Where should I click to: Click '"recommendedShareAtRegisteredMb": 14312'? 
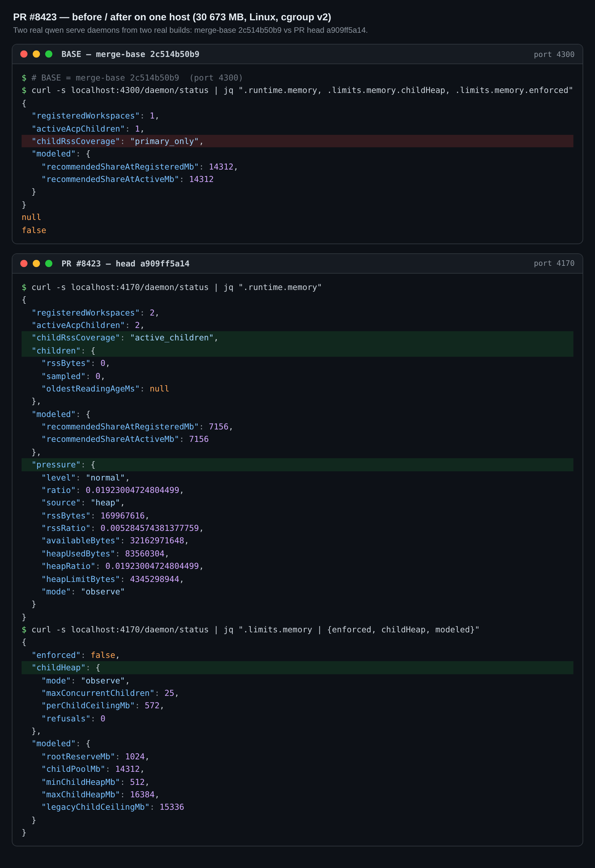(139, 167)
